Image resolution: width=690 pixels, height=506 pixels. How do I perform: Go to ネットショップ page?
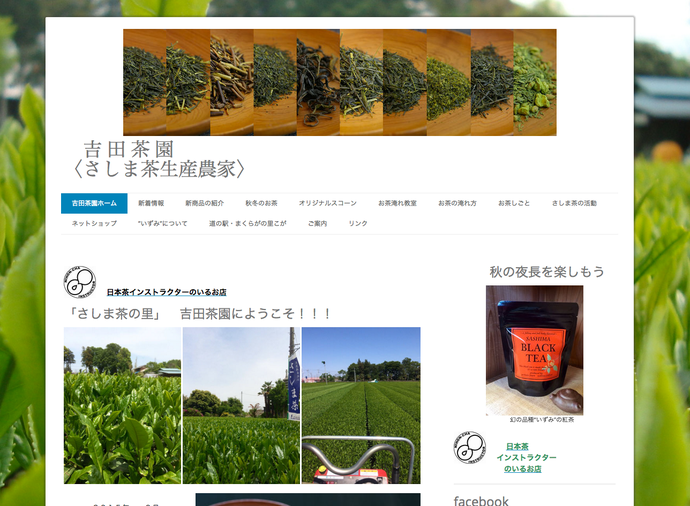point(94,224)
